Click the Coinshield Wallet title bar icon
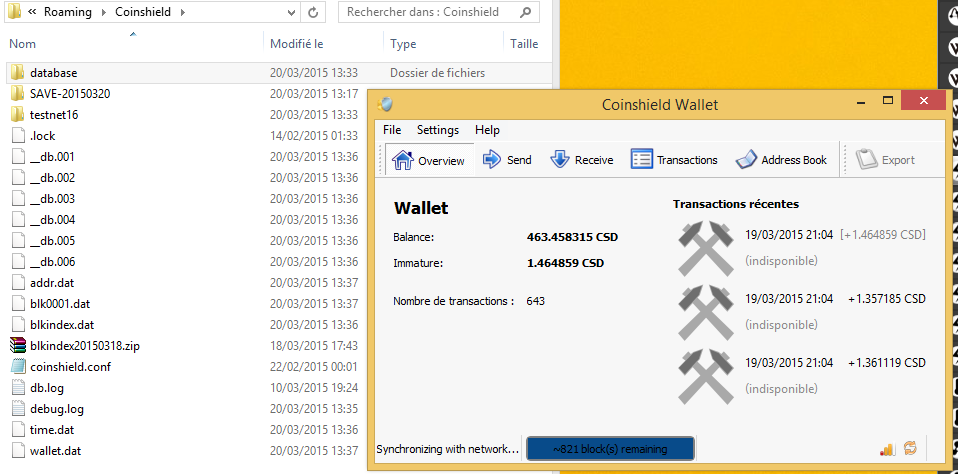This screenshot has height=474, width=958. (385, 104)
